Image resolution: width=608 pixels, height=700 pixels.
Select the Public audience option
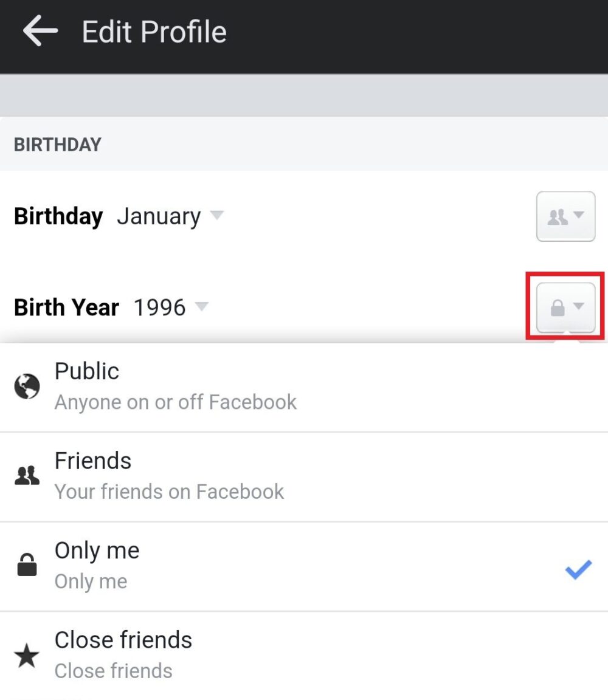(x=176, y=386)
